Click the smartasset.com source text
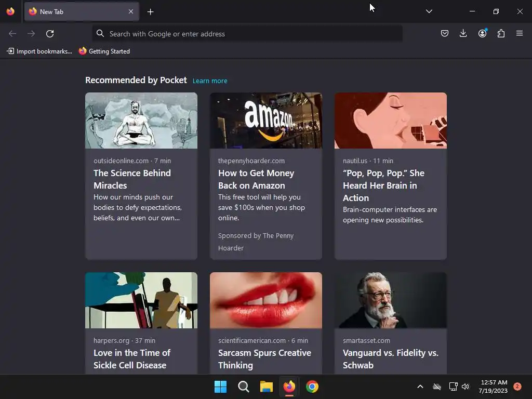This screenshot has height=399, width=532. [366, 340]
